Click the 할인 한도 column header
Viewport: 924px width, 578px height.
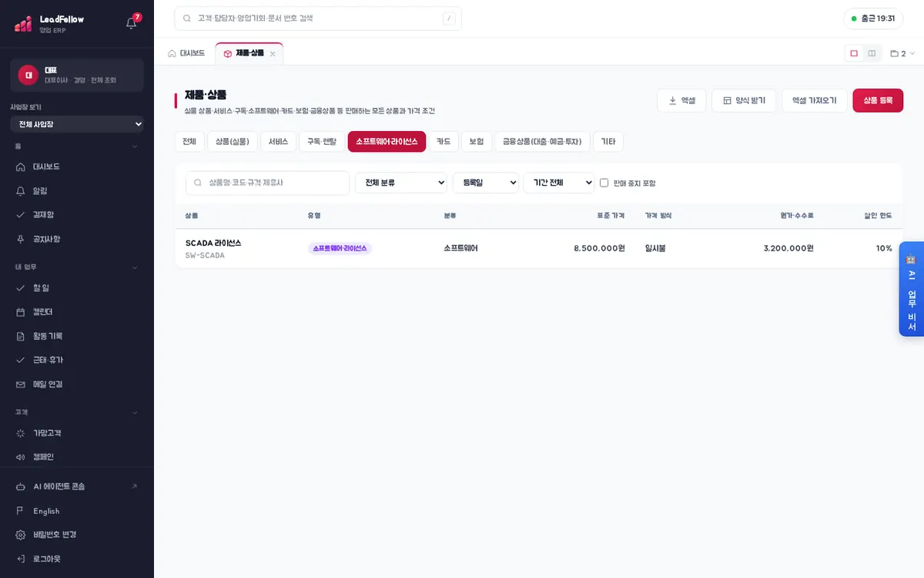[x=878, y=216]
